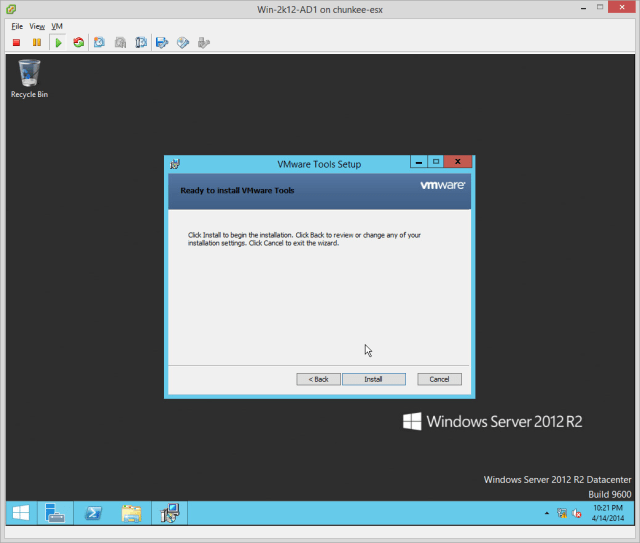This screenshot has width=640, height=543.
Task: Go back with the < Back button
Action: [x=318, y=379]
